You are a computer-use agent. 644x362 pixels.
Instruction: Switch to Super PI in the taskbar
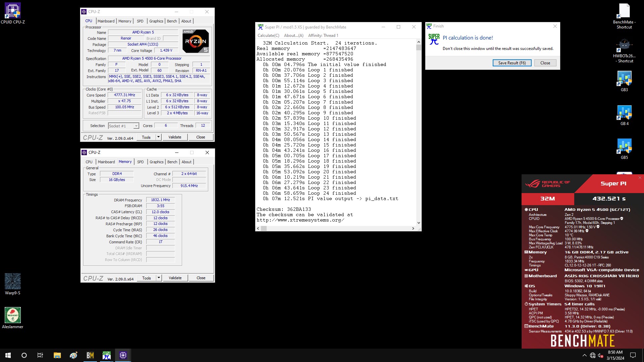point(107,355)
